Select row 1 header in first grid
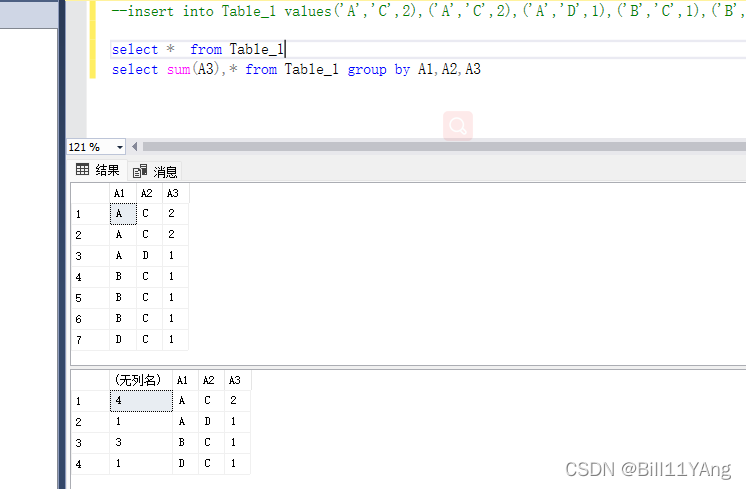The image size is (746, 489). (90, 214)
